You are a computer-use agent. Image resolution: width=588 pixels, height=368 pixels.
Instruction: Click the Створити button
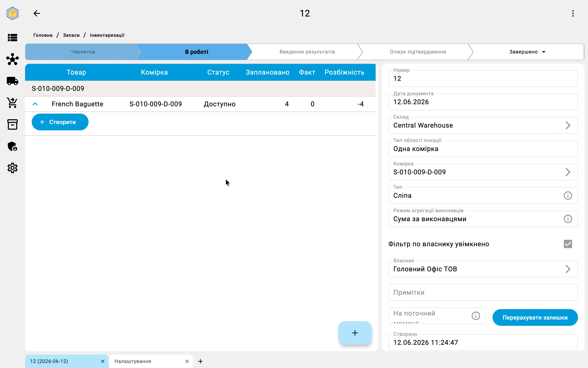coord(60,122)
